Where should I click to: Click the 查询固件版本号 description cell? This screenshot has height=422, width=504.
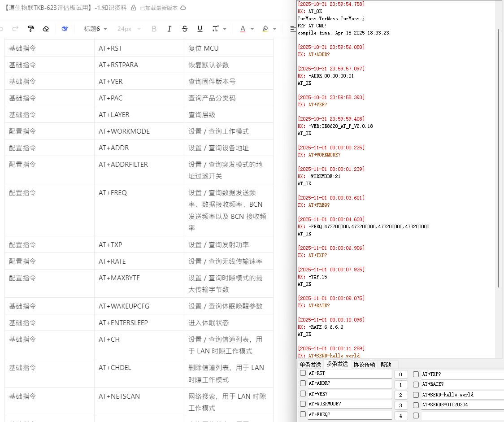pyautogui.click(x=229, y=82)
